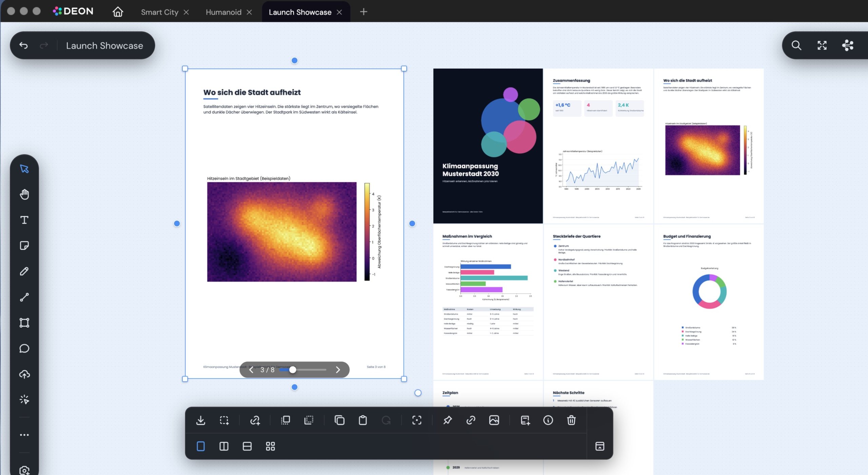Add a sticky note
The height and width of the screenshot is (475, 868).
[24, 245]
